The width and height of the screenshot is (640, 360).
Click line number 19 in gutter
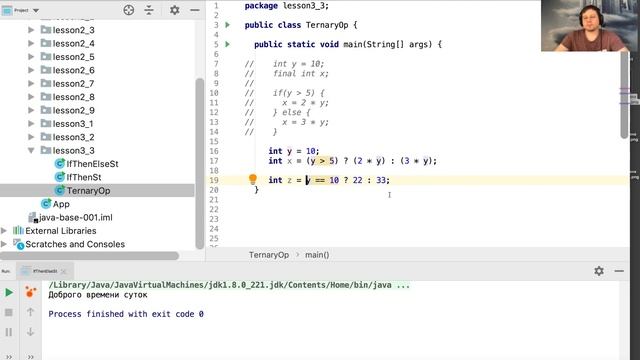214,180
